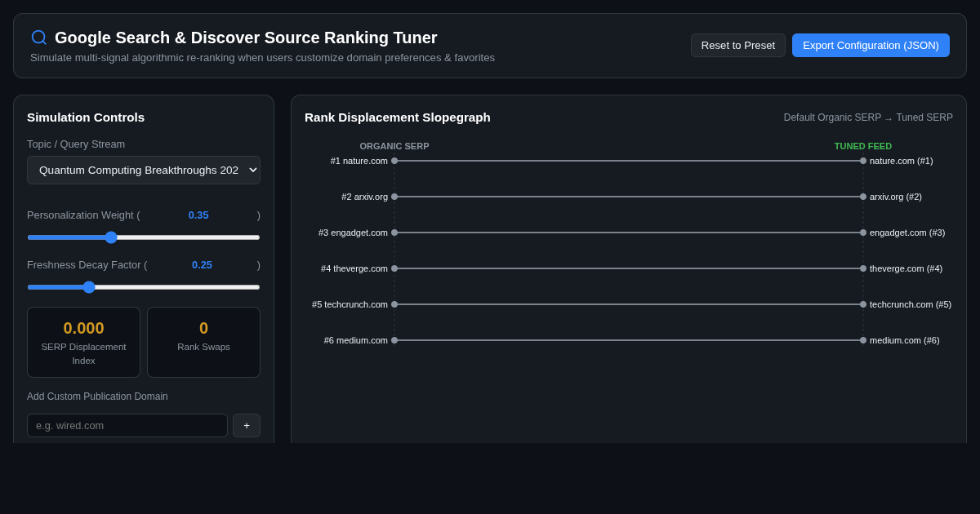Click the #6 medium.com organic label

[356, 340]
